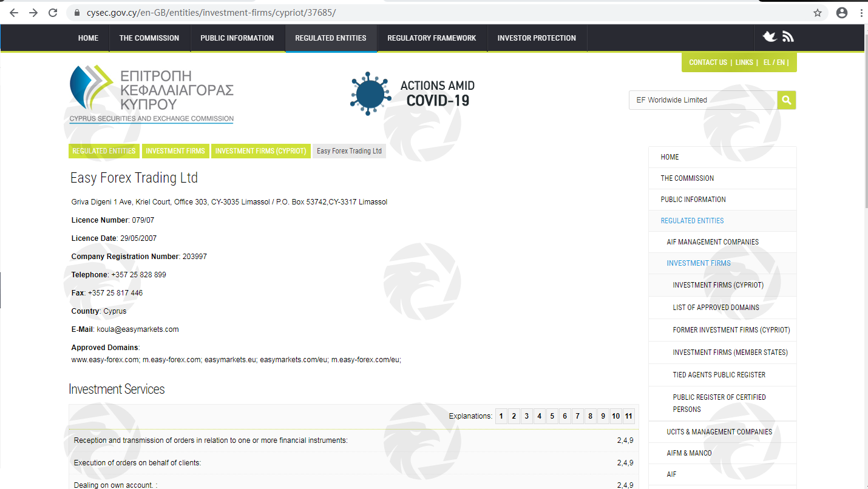The width and height of the screenshot is (868, 489).
Task: Reload the page with the refresh icon
Action: point(53,12)
